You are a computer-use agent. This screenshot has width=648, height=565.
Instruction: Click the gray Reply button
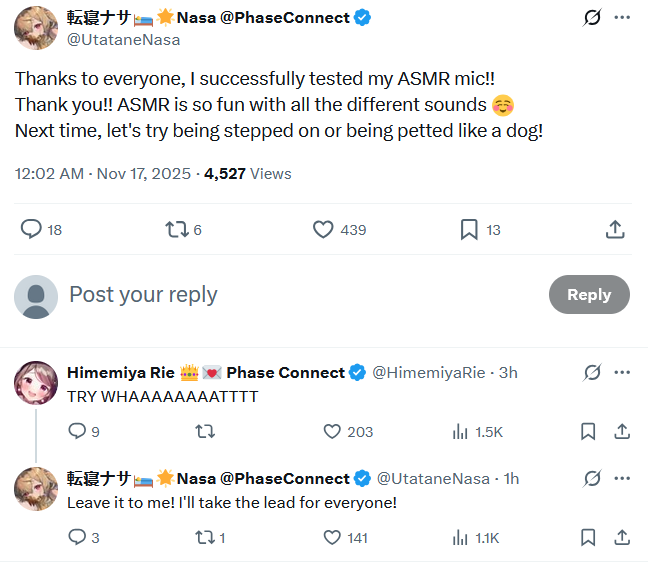589,295
